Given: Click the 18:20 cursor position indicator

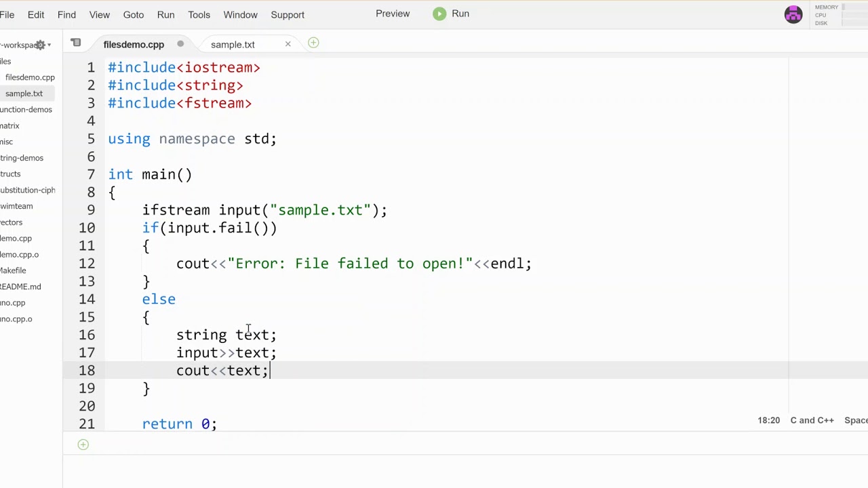Looking at the screenshot, I should (x=768, y=420).
